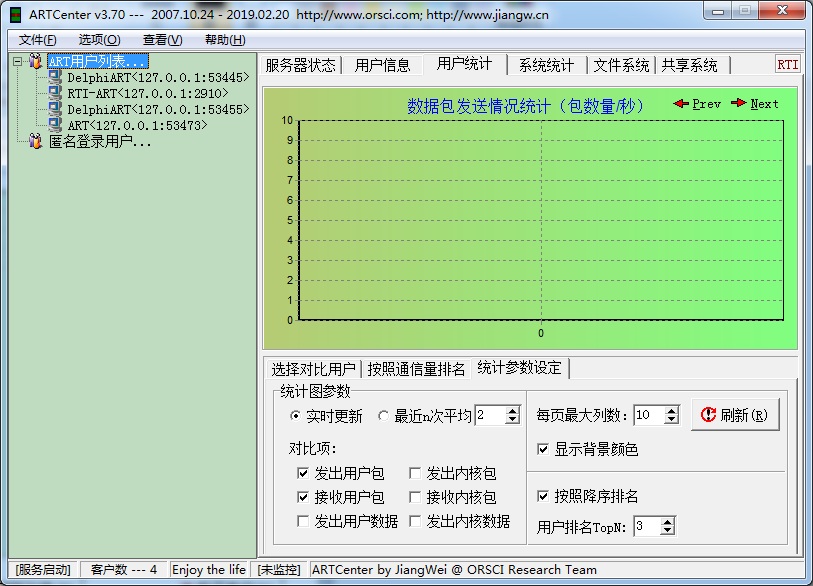This screenshot has height=586, width=813.
Task: Click the ARTCenter title bar app icon
Action: (16, 15)
